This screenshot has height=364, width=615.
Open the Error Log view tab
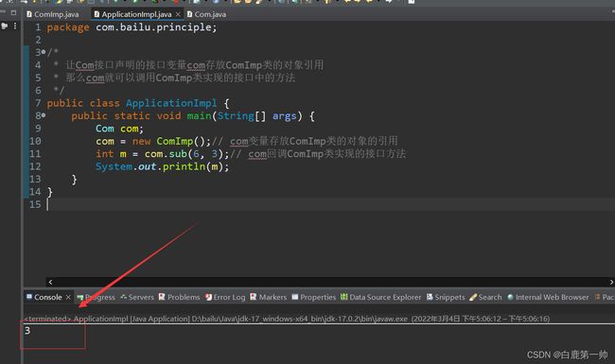pos(225,298)
